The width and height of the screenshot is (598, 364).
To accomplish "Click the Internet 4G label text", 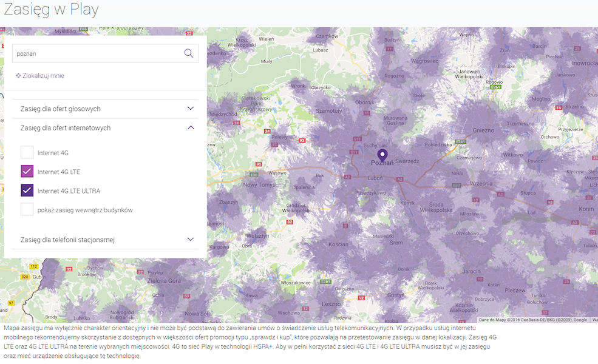I will pos(53,153).
